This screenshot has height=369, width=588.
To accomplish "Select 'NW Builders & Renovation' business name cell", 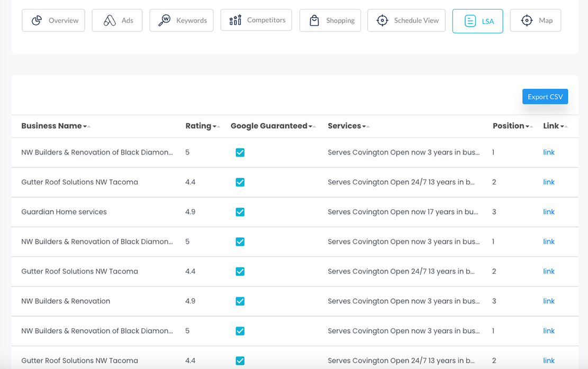I will click(66, 301).
